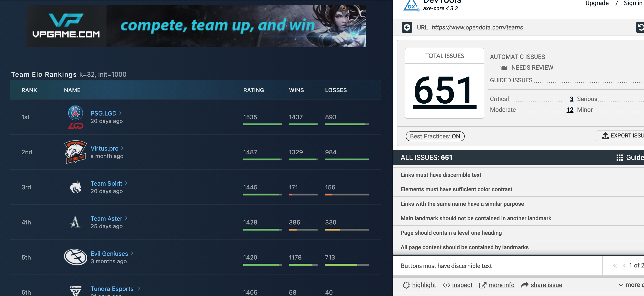Click the highlight target icon

click(406, 285)
